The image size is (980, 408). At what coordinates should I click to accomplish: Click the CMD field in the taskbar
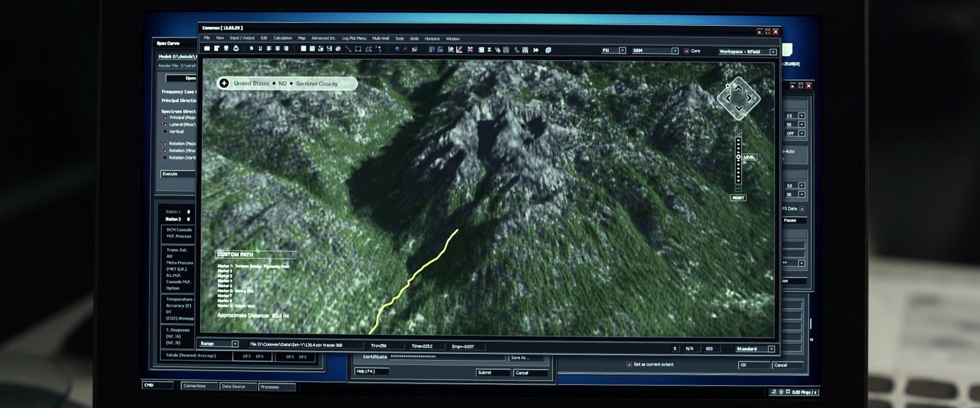pyautogui.click(x=157, y=385)
